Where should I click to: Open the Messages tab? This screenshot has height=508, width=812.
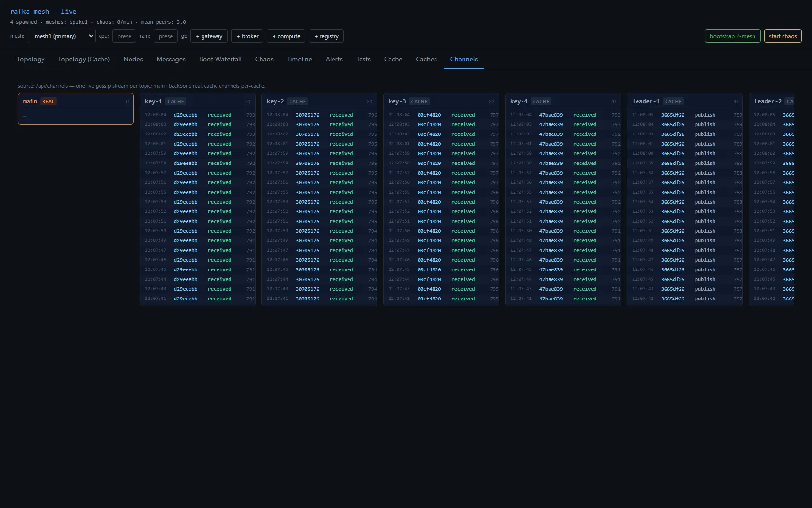coord(171,59)
